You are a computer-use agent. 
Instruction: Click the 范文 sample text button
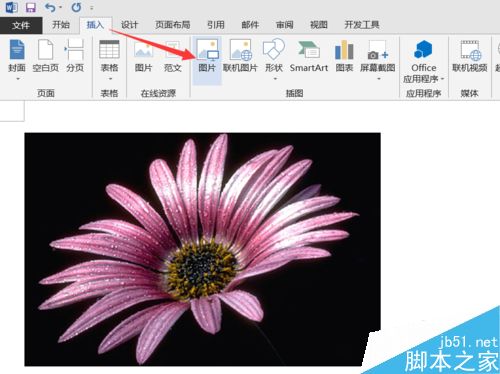point(173,56)
